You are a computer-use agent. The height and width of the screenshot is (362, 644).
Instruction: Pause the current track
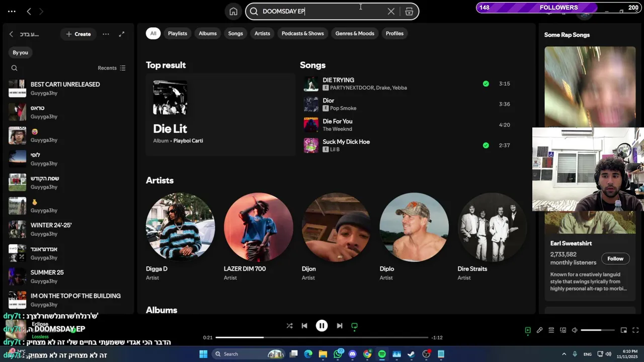(x=322, y=326)
